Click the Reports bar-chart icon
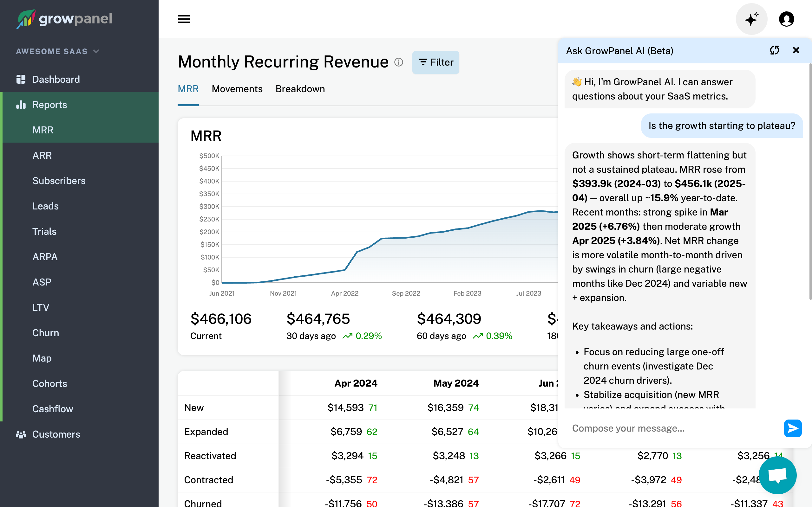The width and height of the screenshot is (812, 507). [x=21, y=105]
